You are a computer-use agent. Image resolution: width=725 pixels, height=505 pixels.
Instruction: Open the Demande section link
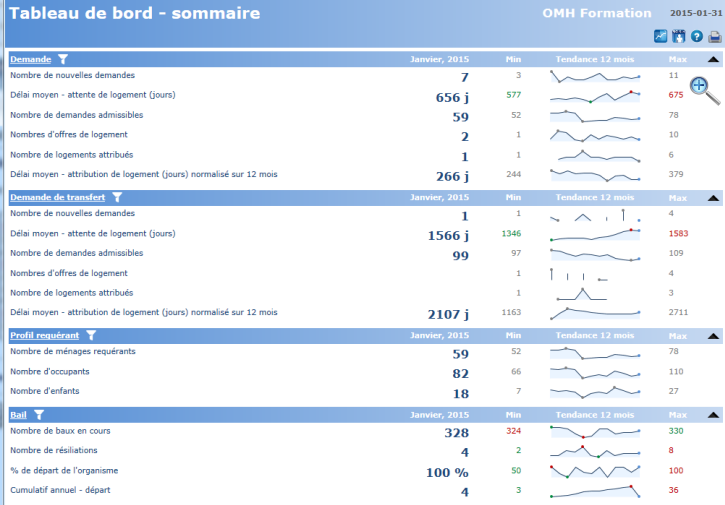tap(30, 59)
